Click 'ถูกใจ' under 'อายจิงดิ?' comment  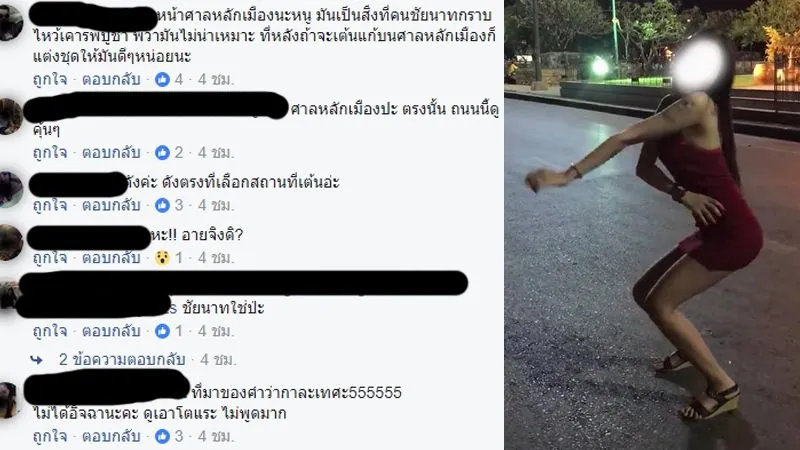tap(50, 258)
